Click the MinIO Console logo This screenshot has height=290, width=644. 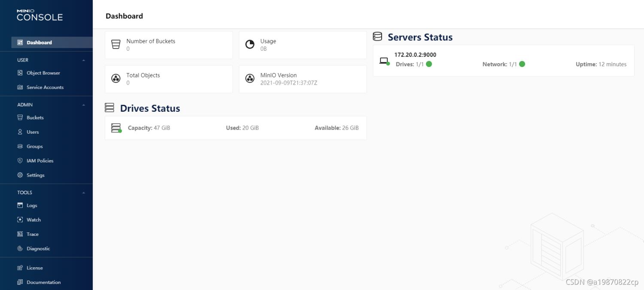39,15
